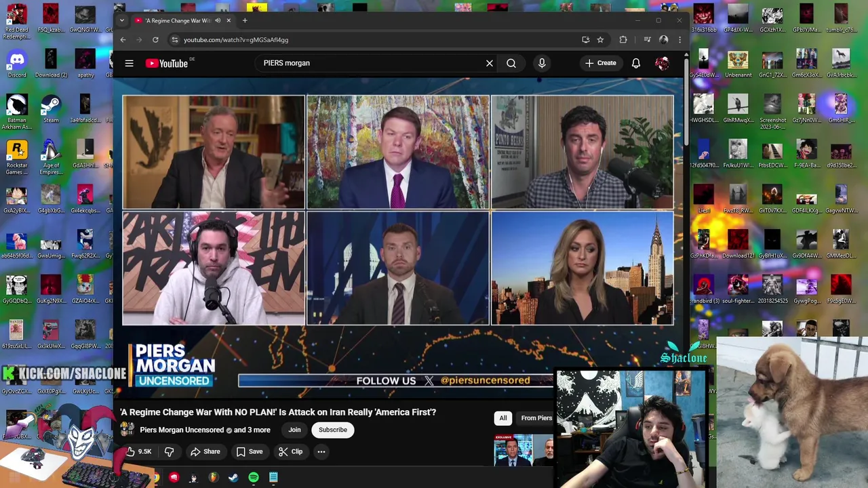Screen dimensions: 868x488
Task: Click the YouTube search magnifier button
Action: coord(511,63)
